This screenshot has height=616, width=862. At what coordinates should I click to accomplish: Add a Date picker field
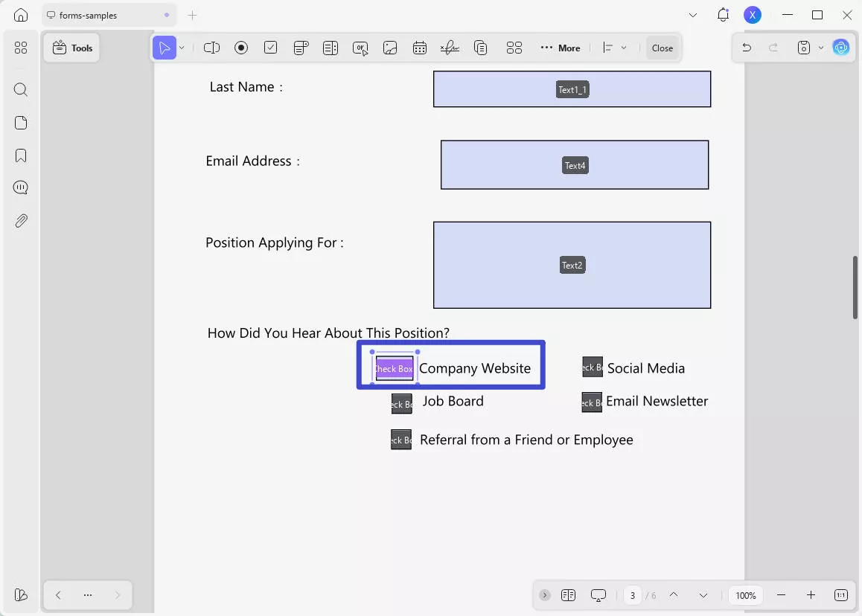420,48
